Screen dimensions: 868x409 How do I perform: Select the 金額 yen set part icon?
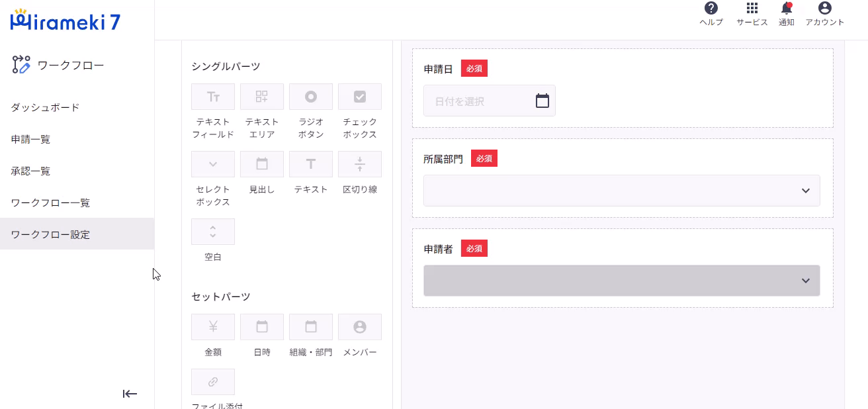click(213, 327)
